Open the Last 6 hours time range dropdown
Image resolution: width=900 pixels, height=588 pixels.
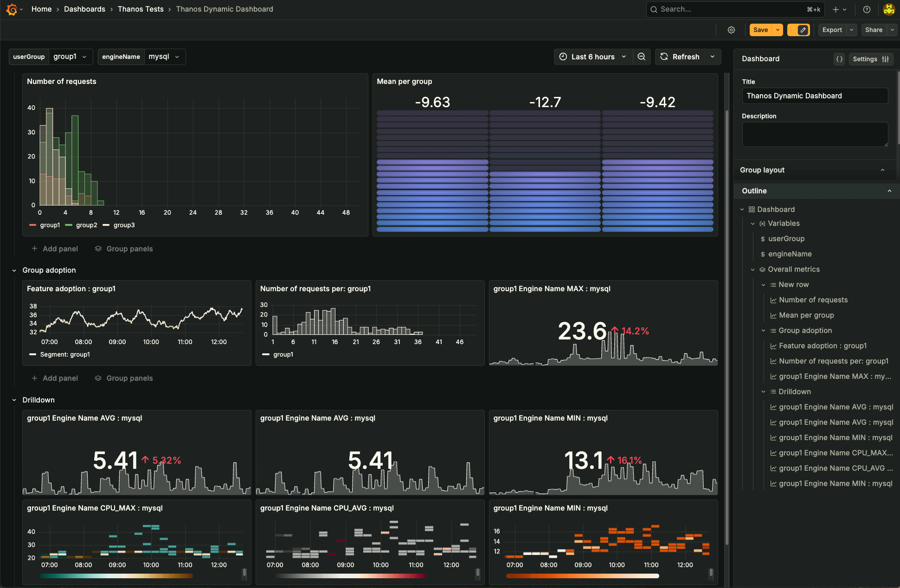click(x=592, y=57)
